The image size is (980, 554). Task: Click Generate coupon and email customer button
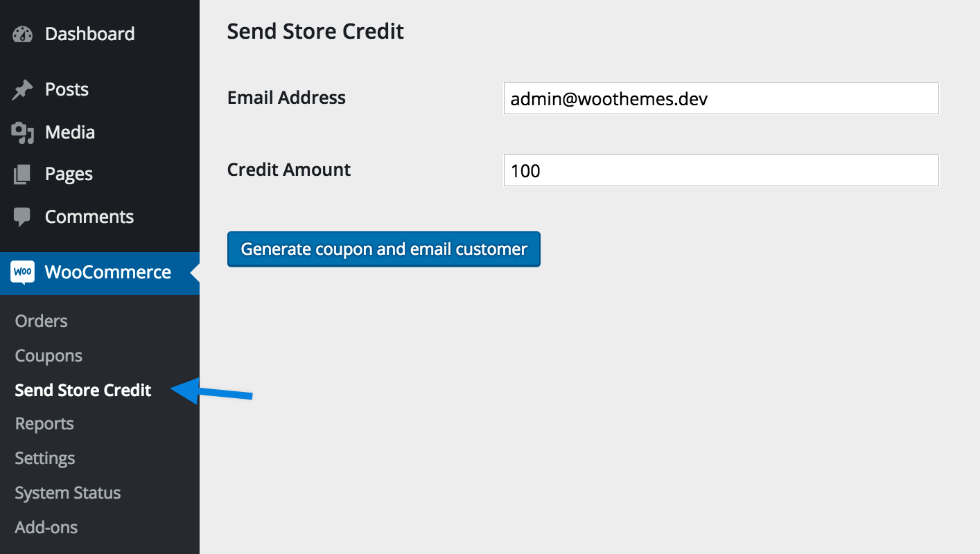(x=384, y=249)
